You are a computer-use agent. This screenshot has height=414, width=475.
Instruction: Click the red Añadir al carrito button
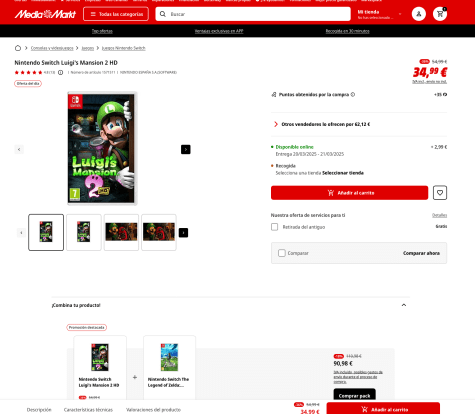349,193
